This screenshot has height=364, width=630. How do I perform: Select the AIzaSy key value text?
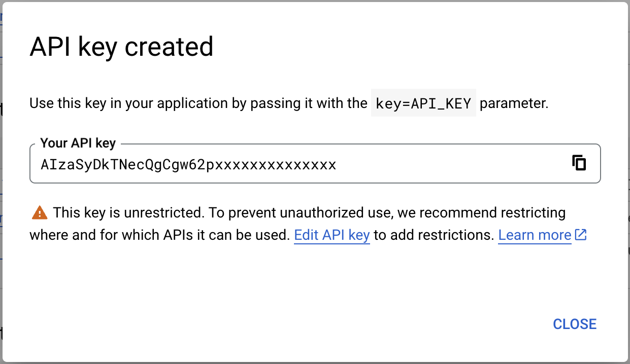point(188,165)
